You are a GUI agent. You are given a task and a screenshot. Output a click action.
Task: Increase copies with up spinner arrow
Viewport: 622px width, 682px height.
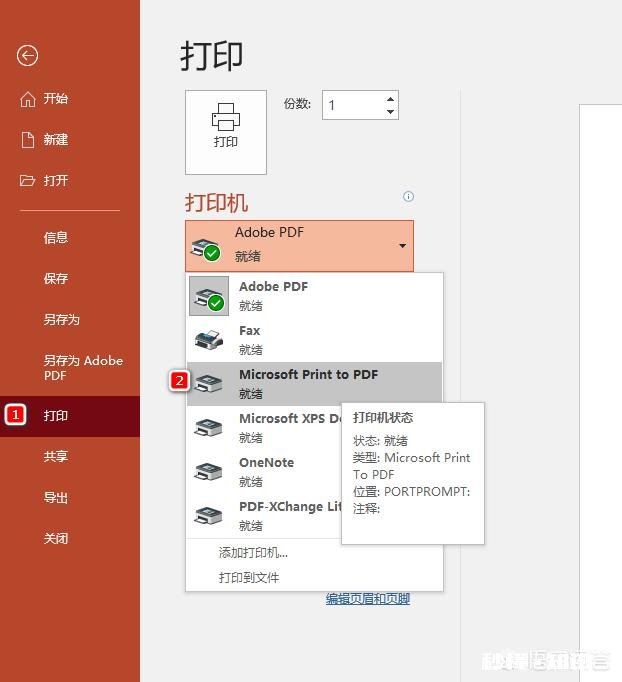pyautogui.click(x=390, y=99)
